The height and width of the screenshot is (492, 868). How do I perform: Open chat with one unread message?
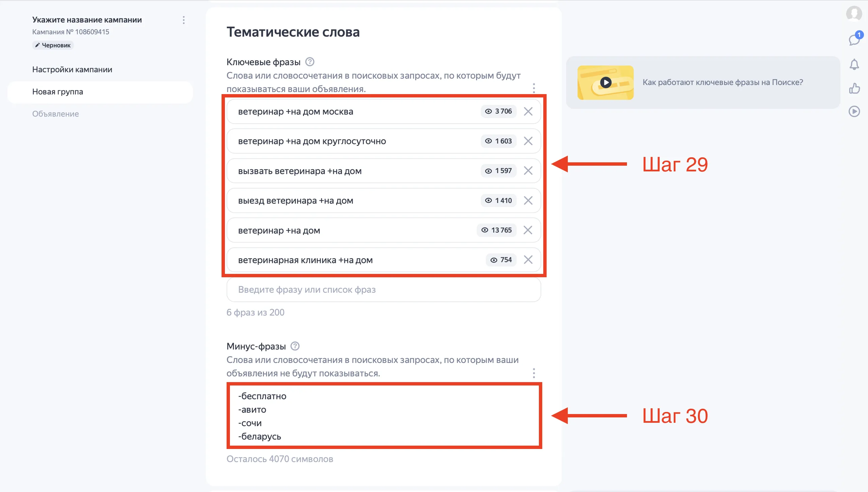[x=855, y=39]
